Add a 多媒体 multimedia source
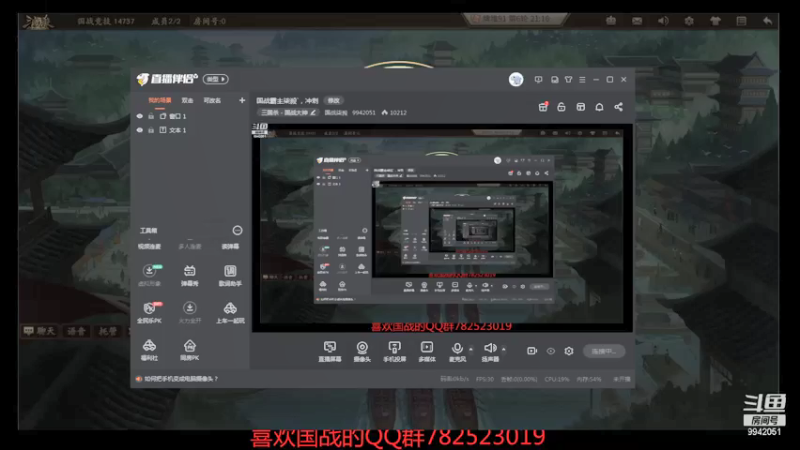Screen dimensions: 800x450 [427, 351]
